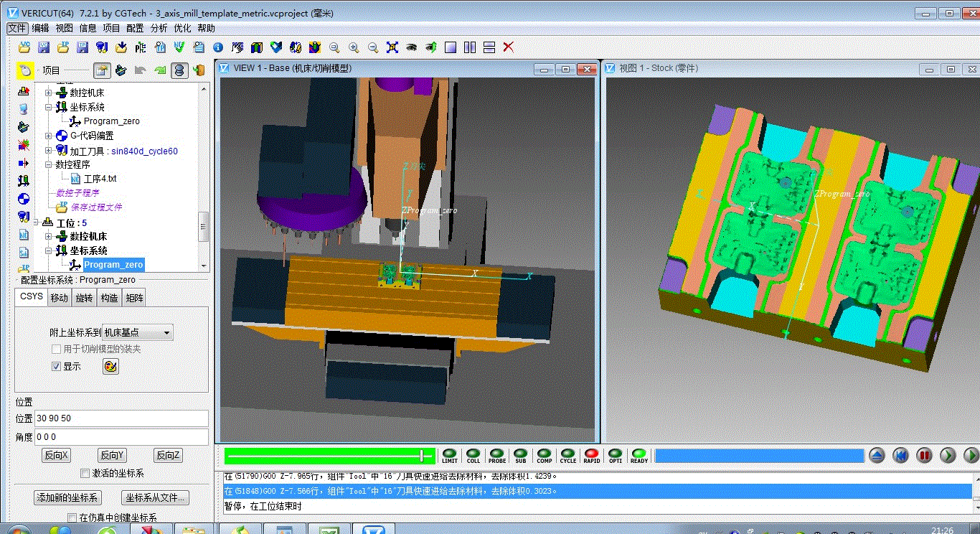Check 激活的坐标系 checkbox
This screenshot has width=980, height=534.
click(x=85, y=474)
